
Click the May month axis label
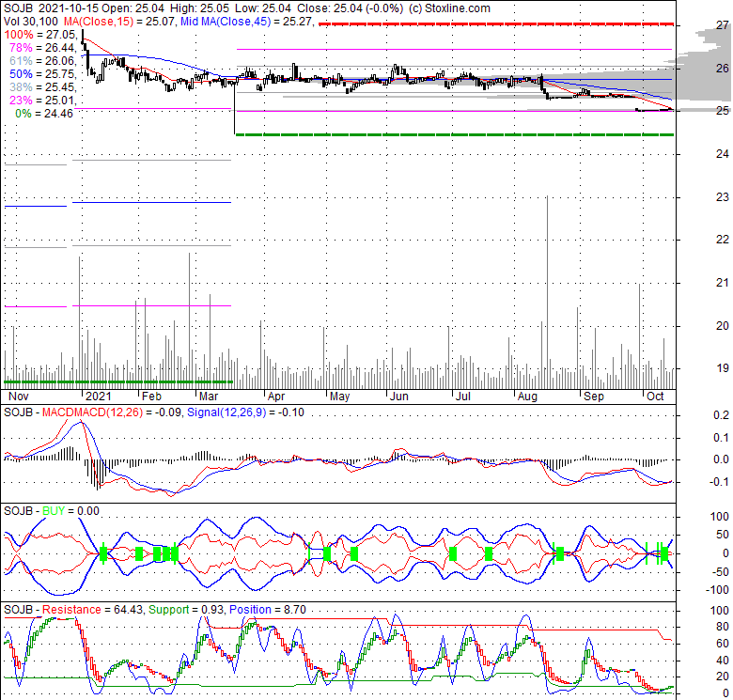340,397
